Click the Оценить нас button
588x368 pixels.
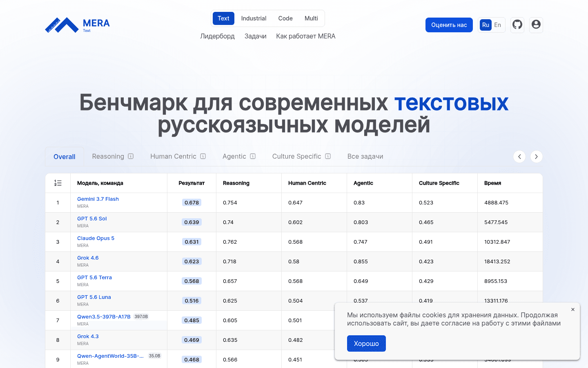click(449, 25)
